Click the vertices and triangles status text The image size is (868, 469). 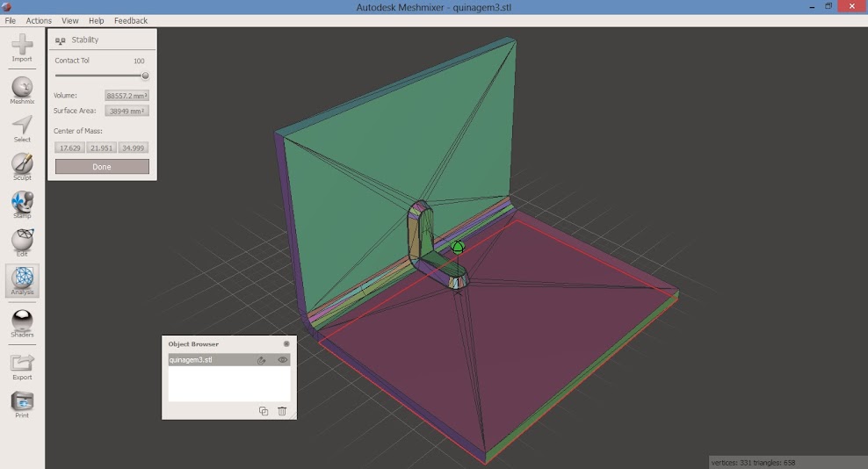click(753, 462)
